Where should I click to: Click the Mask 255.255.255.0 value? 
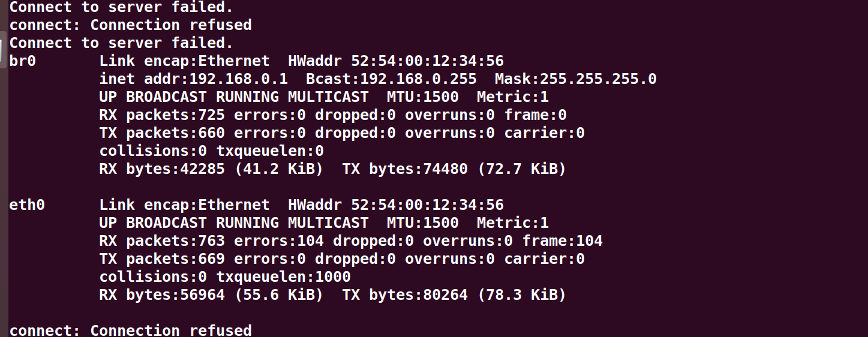[576, 79]
